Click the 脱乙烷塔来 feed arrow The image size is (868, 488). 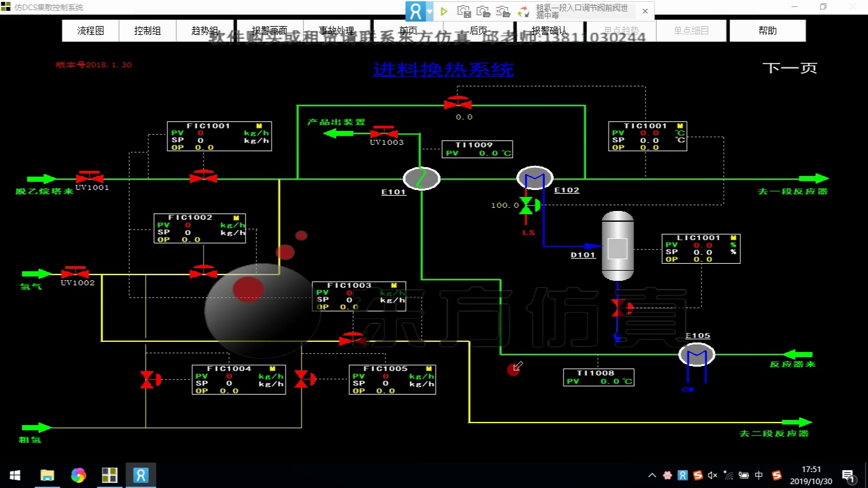click(x=41, y=179)
